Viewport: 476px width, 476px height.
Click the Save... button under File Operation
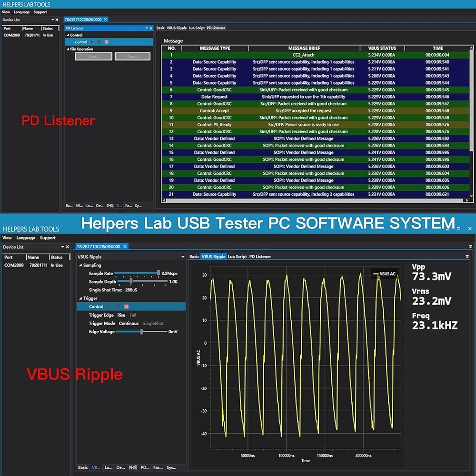(93, 57)
